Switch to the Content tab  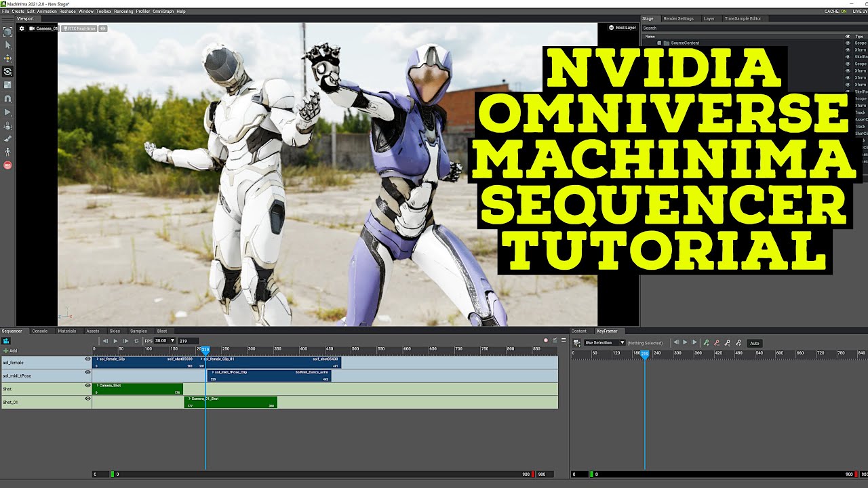point(578,331)
